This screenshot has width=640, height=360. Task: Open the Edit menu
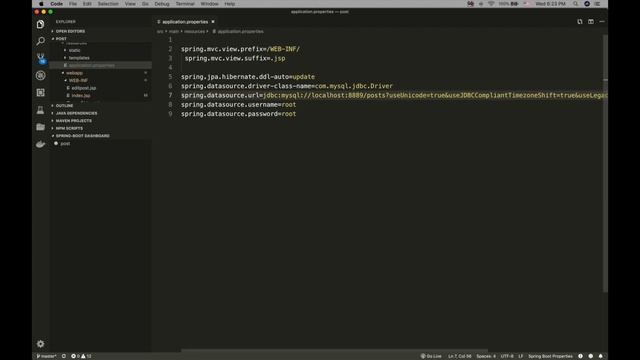tap(87, 4)
